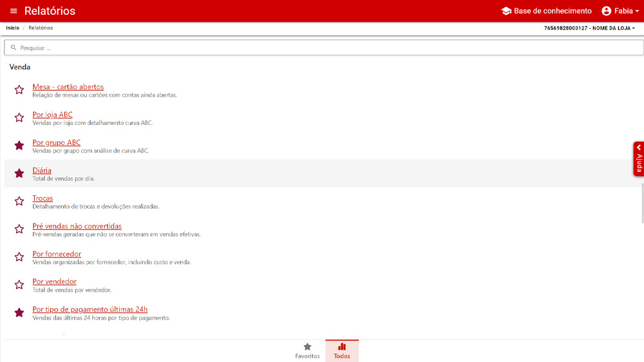
Task: Open the Por fornecedor report
Action: coord(57,254)
